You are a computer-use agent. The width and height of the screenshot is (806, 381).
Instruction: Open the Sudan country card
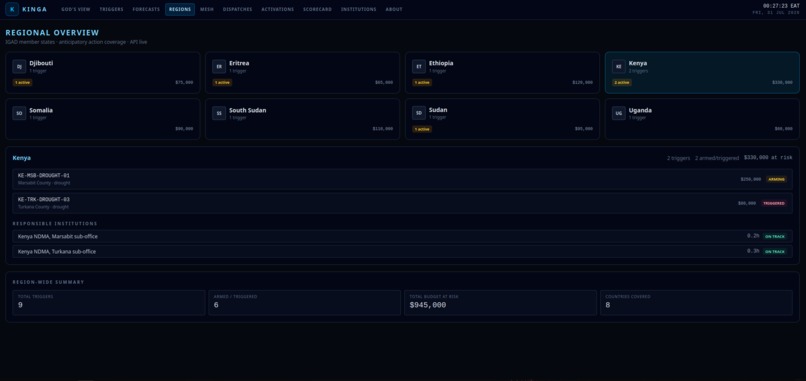click(x=502, y=119)
